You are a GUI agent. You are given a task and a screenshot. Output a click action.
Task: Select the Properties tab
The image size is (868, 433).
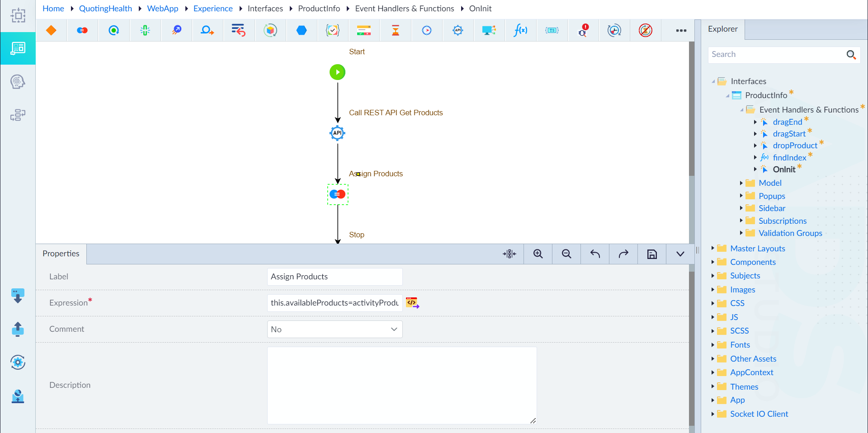61,254
